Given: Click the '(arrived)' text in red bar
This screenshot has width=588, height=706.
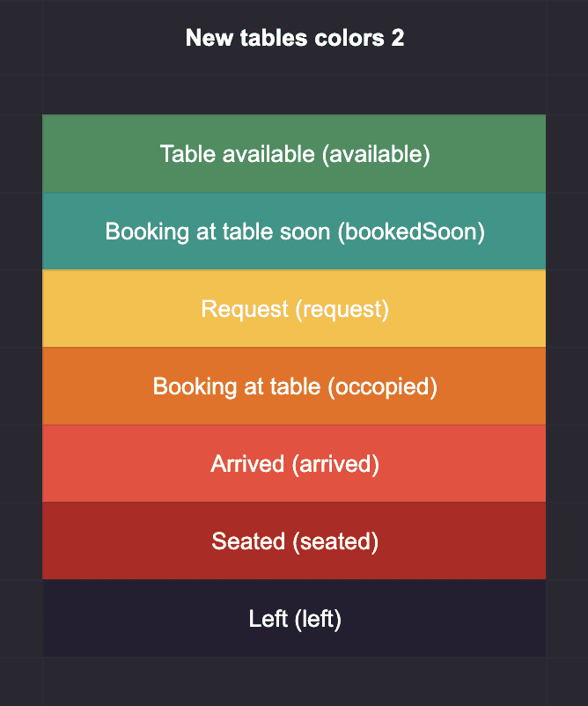Looking at the screenshot, I should [x=335, y=464].
